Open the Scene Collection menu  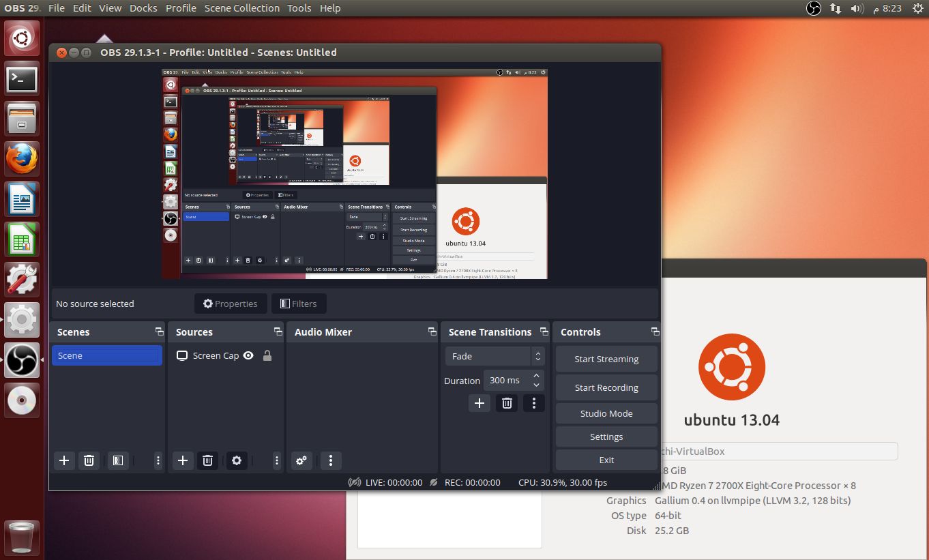pyautogui.click(x=242, y=8)
